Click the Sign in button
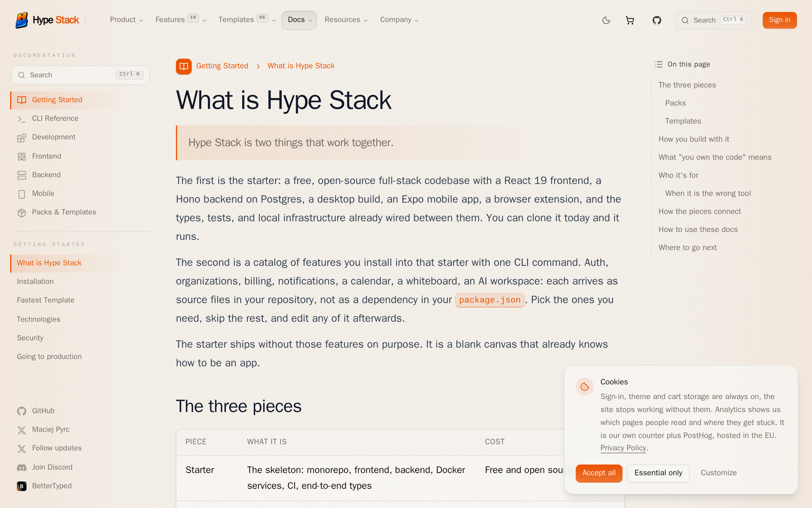This screenshot has height=508, width=812. click(780, 20)
